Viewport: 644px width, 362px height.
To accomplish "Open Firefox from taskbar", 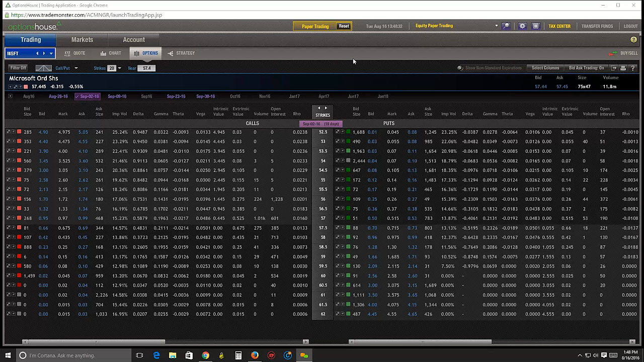I will 255,355.
